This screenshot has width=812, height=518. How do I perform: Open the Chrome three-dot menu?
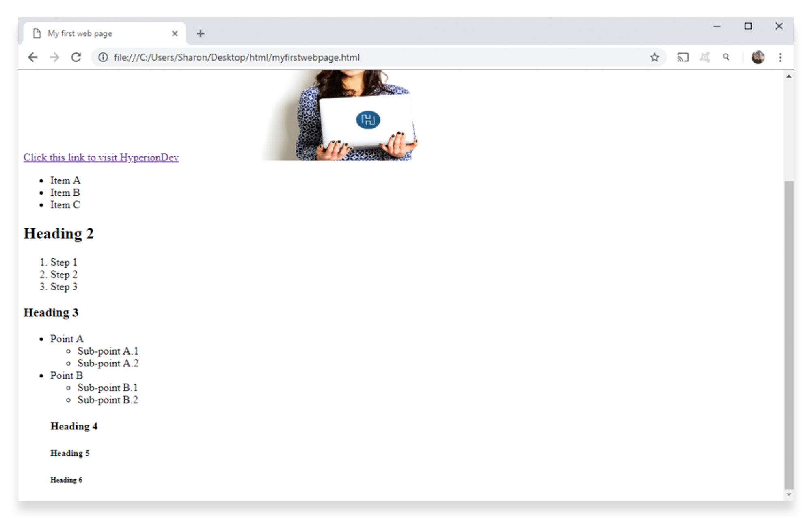click(780, 57)
